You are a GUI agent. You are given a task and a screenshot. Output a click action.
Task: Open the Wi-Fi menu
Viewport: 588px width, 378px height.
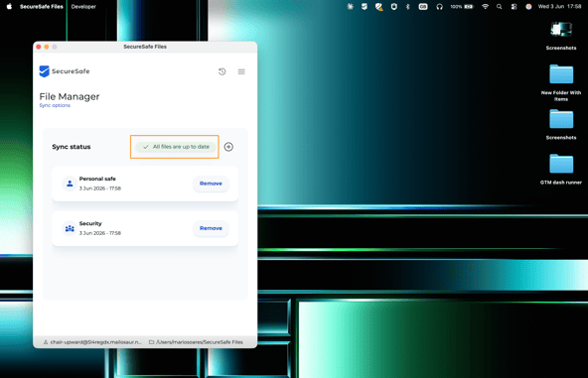pyautogui.click(x=486, y=6)
